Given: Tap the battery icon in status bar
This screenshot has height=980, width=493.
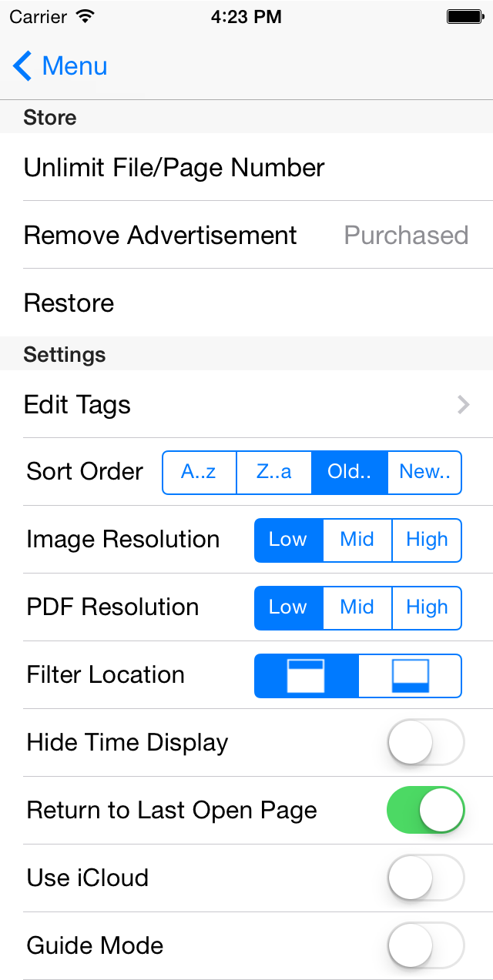Looking at the screenshot, I should pos(464,16).
